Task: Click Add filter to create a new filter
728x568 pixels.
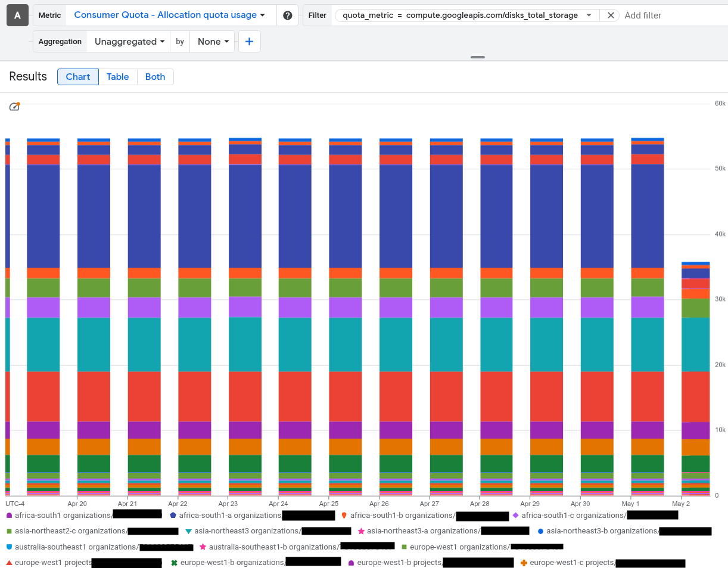Action: (x=643, y=15)
